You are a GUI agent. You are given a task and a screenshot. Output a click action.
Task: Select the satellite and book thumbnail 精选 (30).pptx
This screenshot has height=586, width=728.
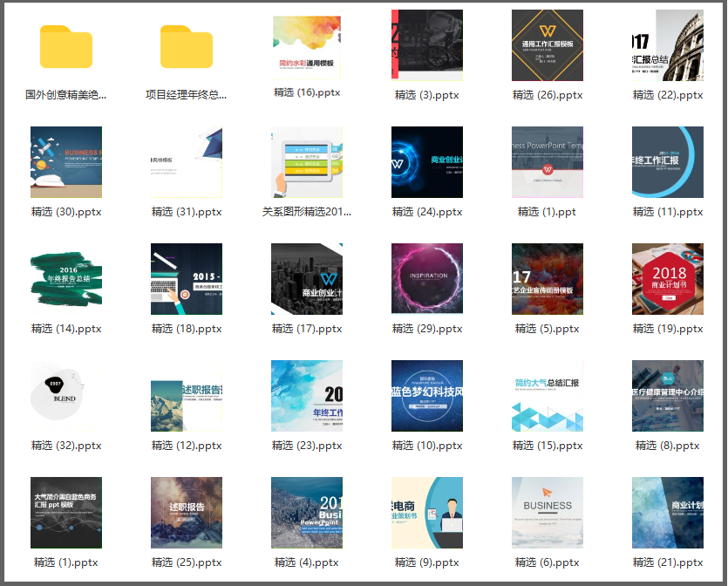[66, 162]
